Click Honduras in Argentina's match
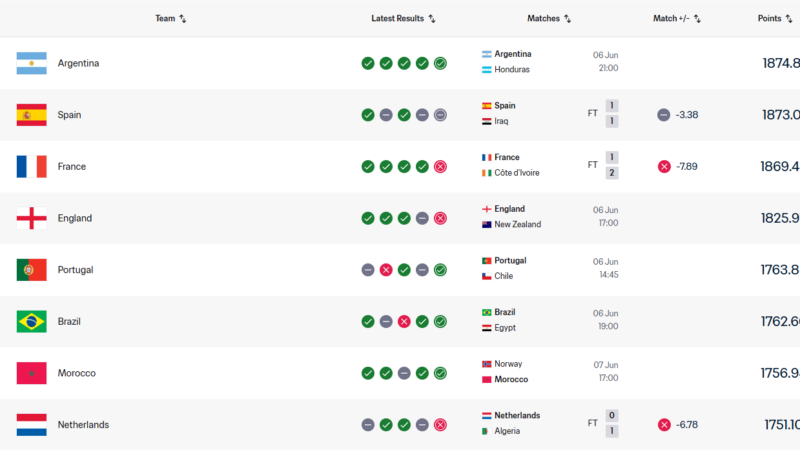The height and width of the screenshot is (450, 800). [x=512, y=69]
